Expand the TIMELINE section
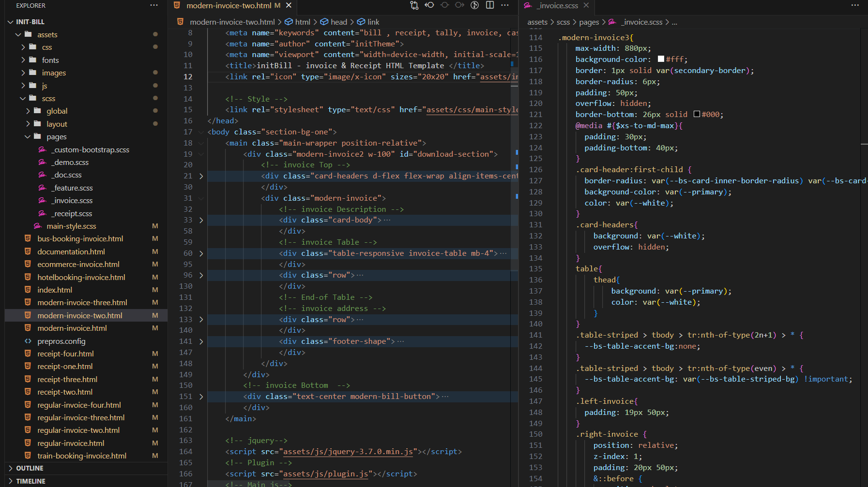 click(11, 481)
